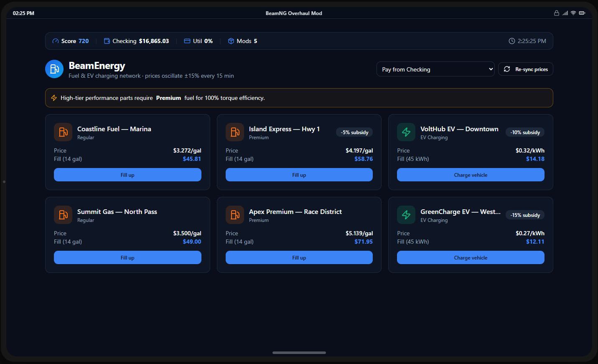Click the GreenCharge EV — West... title
This screenshot has height=364, width=598.
pos(461,211)
